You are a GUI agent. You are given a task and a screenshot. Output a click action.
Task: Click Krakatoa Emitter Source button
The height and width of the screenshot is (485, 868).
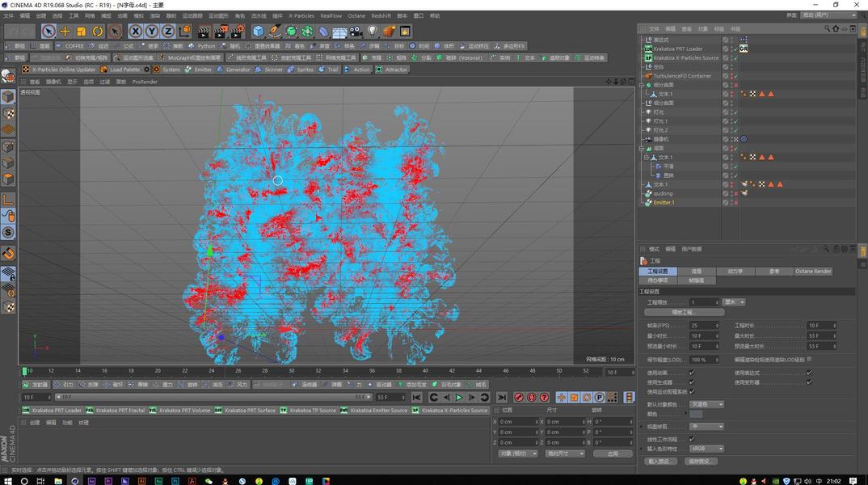click(x=374, y=411)
